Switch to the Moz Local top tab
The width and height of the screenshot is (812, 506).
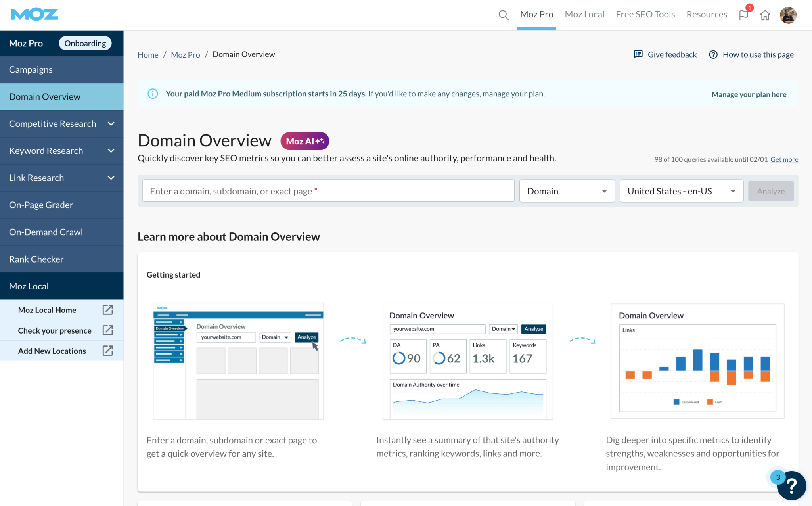[584, 15]
